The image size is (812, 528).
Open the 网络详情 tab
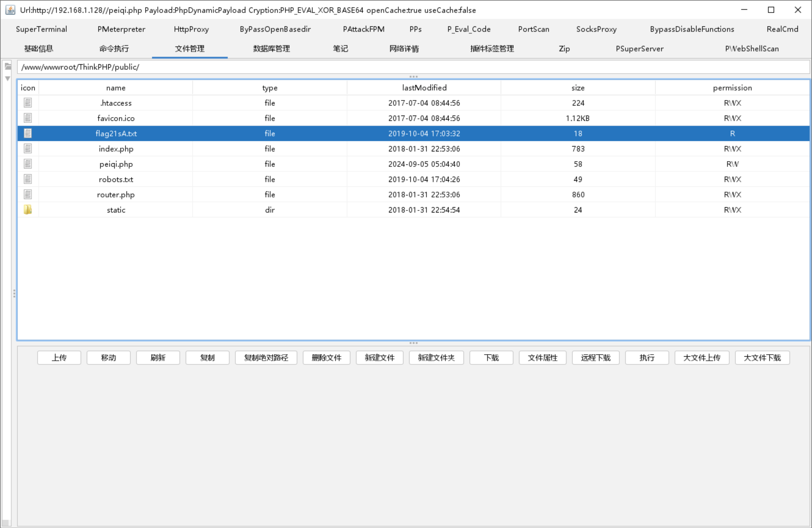404,49
